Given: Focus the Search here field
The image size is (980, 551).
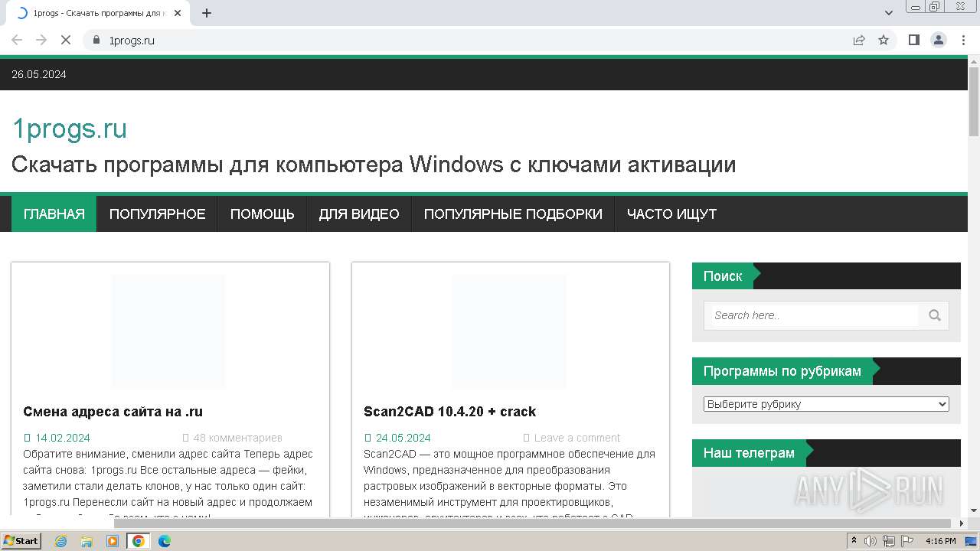Looking at the screenshot, I should (x=815, y=315).
